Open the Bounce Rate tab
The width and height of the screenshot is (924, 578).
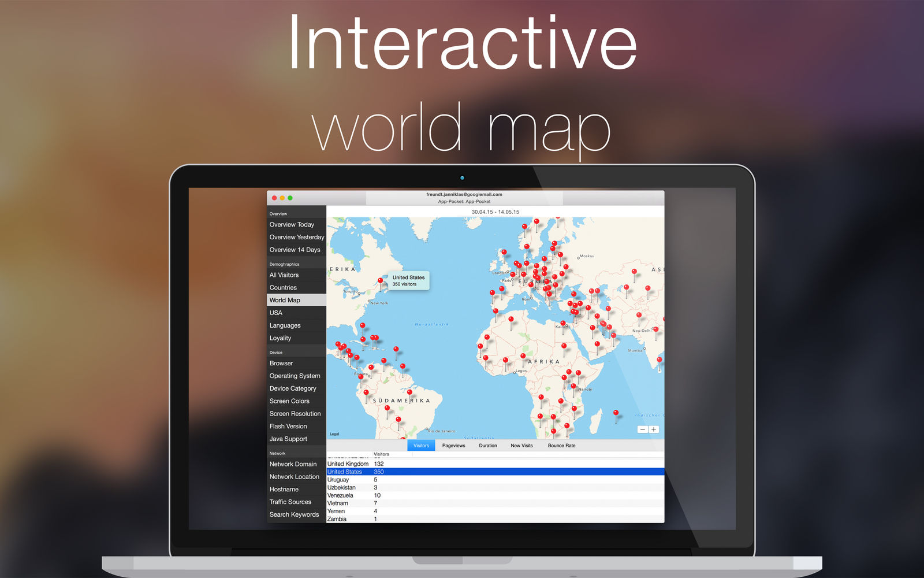pos(561,446)
